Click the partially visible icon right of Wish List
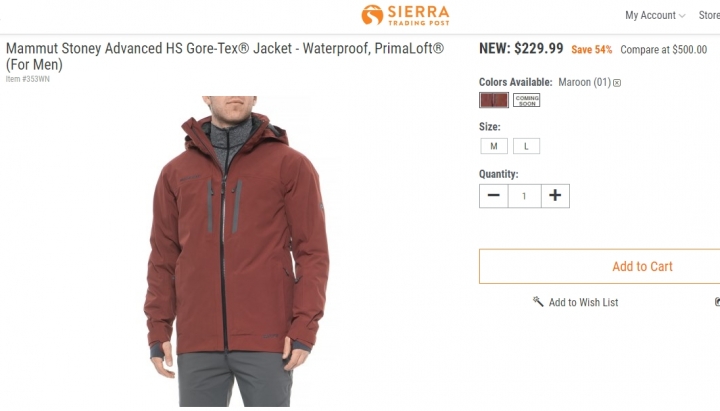 click(717, 302)
